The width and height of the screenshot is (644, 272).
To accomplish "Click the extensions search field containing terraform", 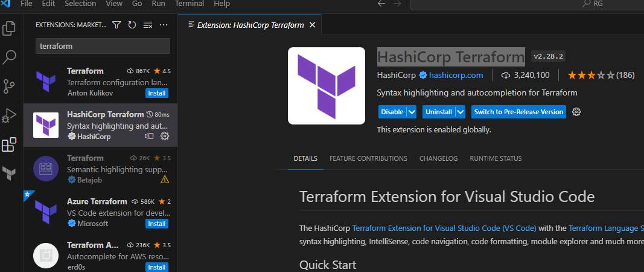I will coord(103,46).
